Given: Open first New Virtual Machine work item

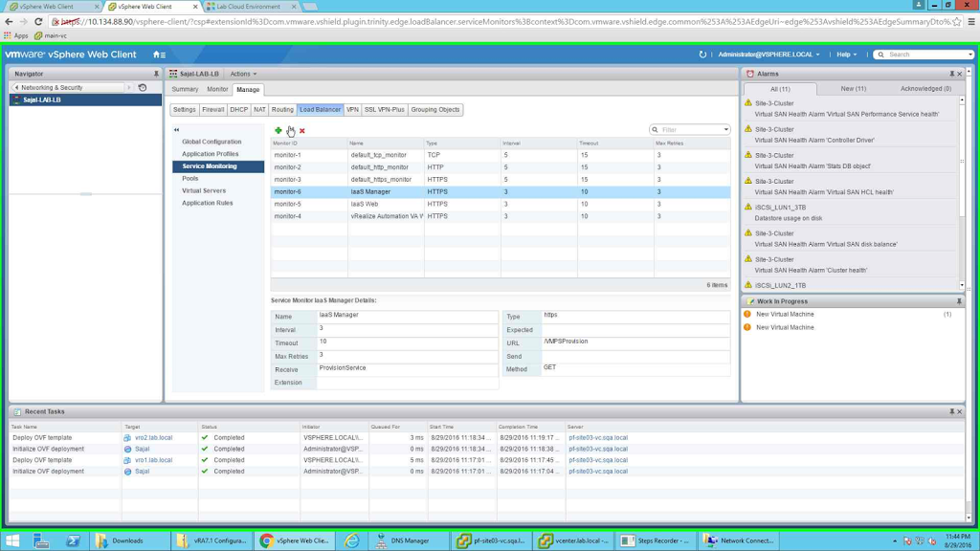Looking at the screenshot, I should point(785,314).
